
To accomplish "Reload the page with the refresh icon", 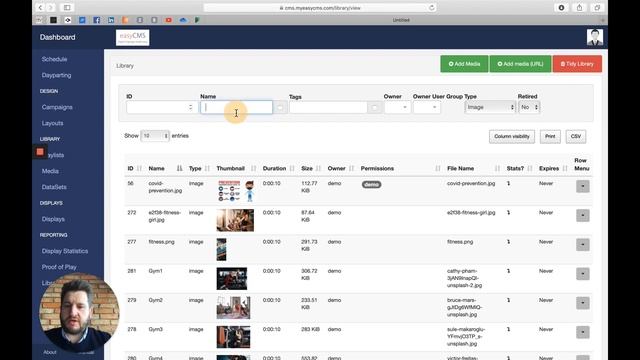I will [431, 7].
